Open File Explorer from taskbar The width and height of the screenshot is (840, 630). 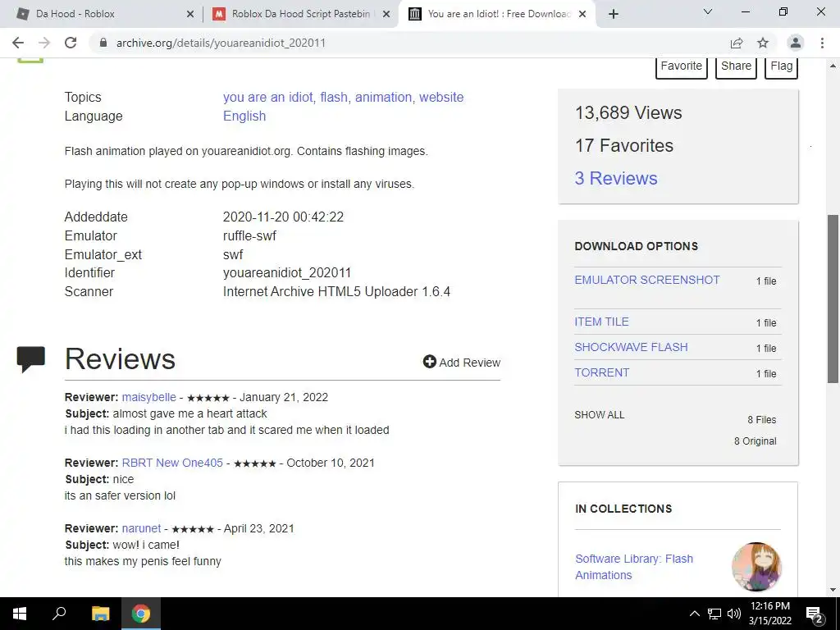tap(100, 614)
